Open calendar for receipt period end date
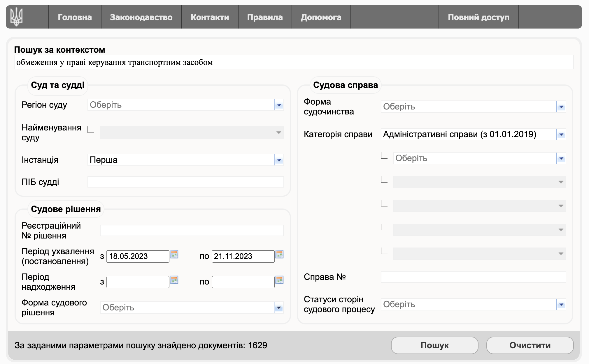 point(279,280)
